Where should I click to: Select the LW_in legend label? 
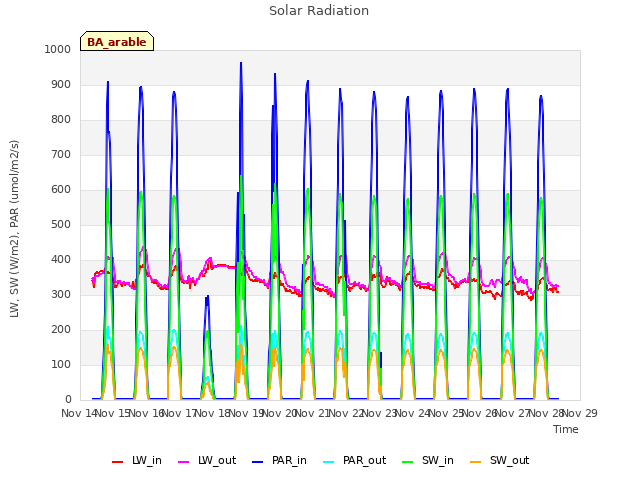pos(147,460)
